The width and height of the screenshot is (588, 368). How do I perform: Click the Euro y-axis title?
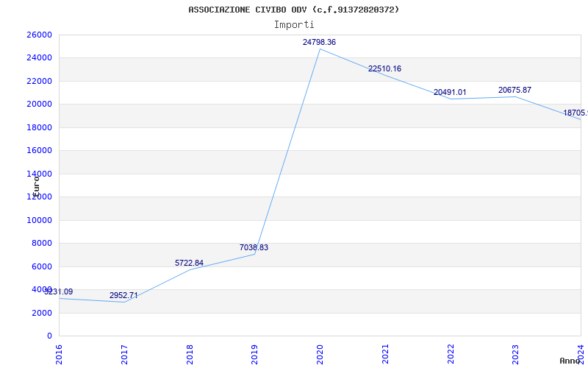(x=36, y=186)
